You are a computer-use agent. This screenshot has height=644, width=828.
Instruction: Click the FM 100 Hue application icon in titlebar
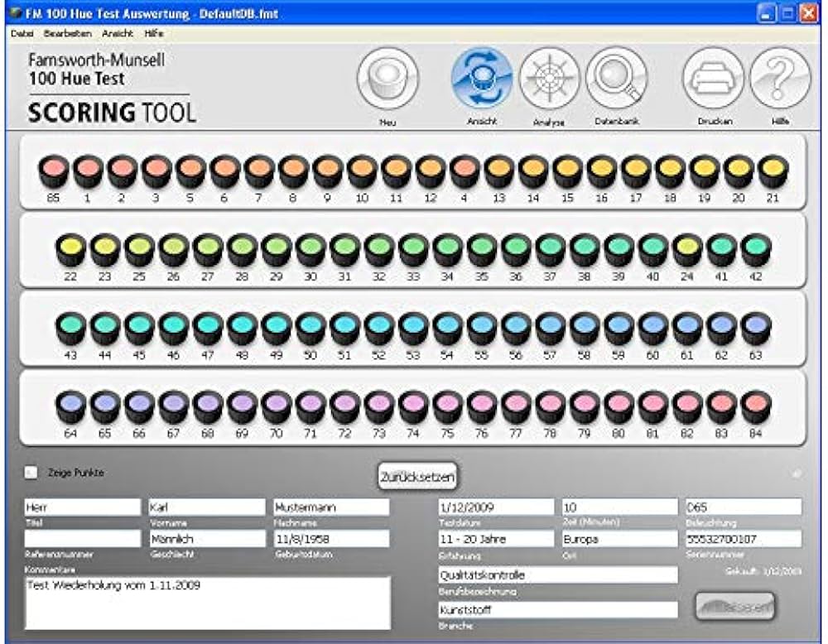tap(15, 12)
